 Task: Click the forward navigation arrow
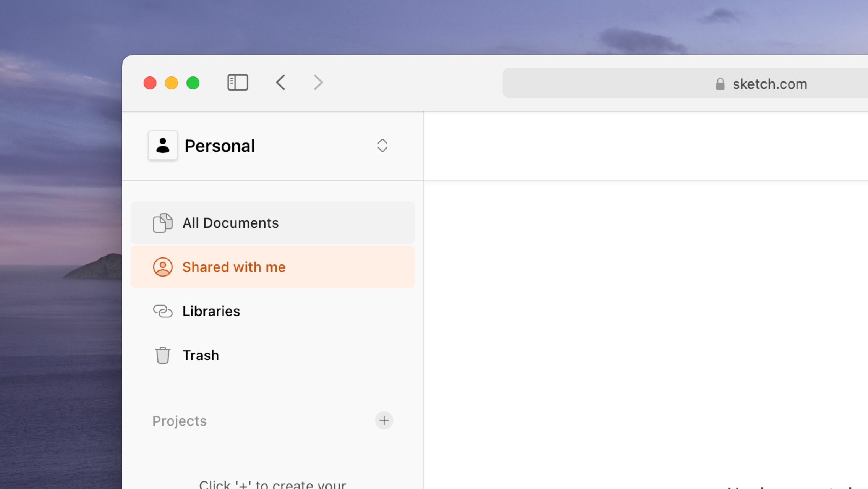pos(318,82)
